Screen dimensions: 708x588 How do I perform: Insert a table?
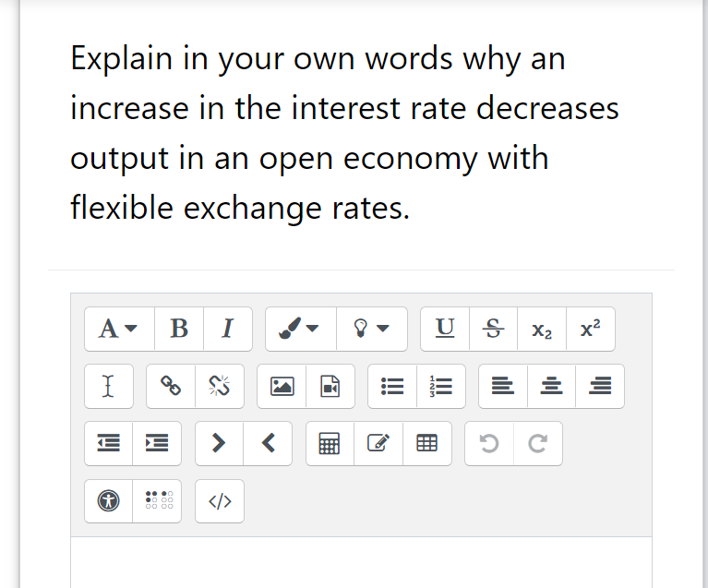click(x=426, y=443)
